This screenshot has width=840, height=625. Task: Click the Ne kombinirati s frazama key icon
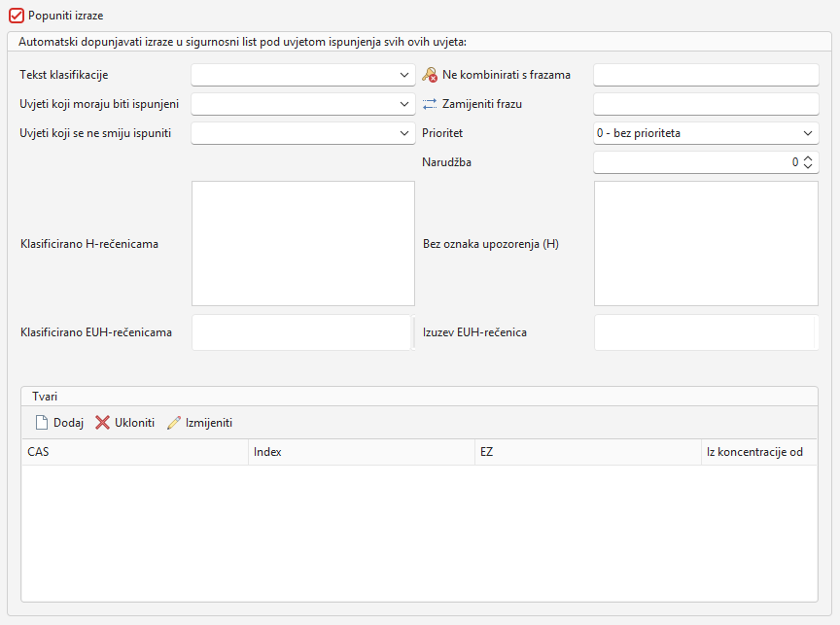pos(430,75)
